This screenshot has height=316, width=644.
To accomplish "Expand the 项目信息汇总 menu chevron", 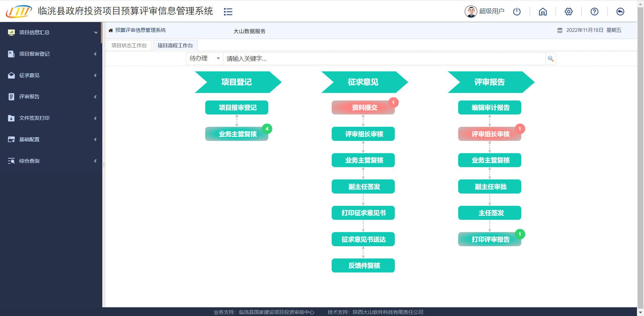I will (x=96, y=33).
